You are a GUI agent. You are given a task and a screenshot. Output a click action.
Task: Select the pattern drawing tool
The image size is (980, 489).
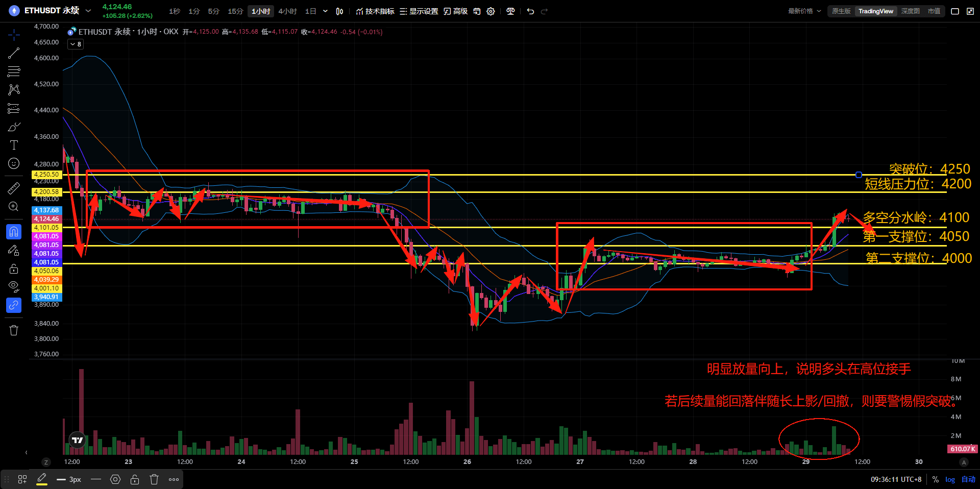[x=14, y=90]
